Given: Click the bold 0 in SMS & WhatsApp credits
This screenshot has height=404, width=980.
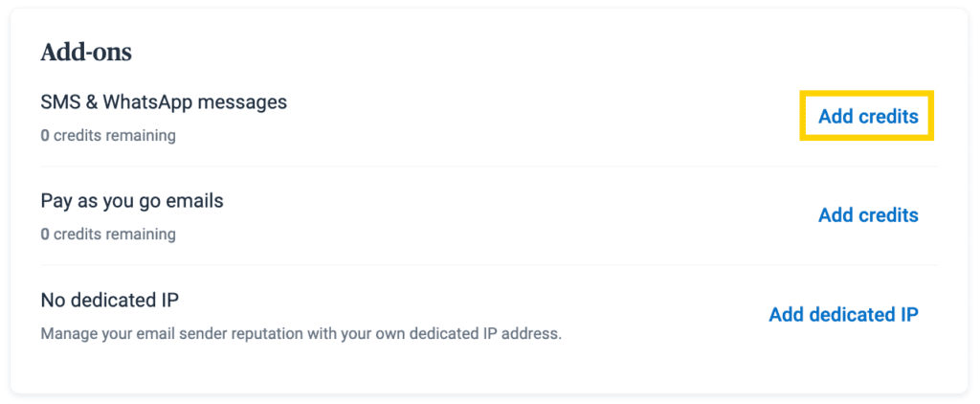Looking at the screenshot, I should (x=45, y=136).
